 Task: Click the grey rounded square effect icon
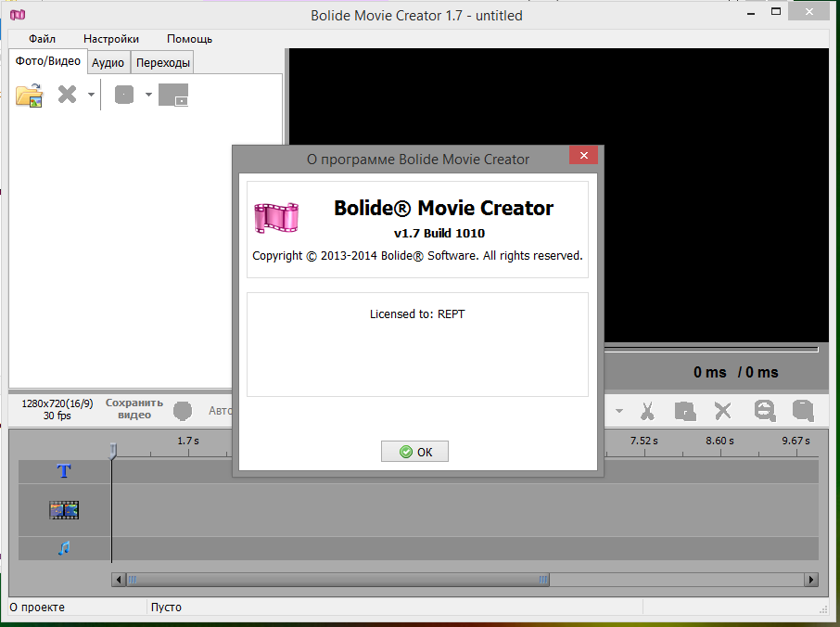123,95
